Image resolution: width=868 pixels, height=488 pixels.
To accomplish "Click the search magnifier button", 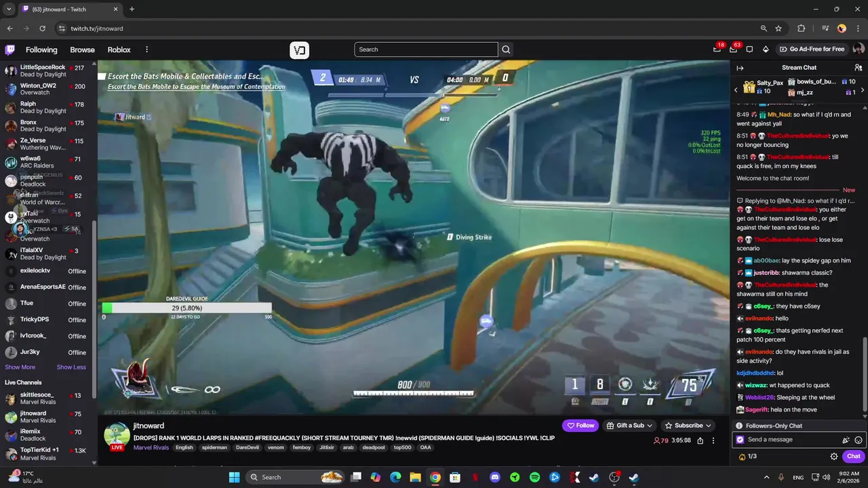I will tap(506, 49).
